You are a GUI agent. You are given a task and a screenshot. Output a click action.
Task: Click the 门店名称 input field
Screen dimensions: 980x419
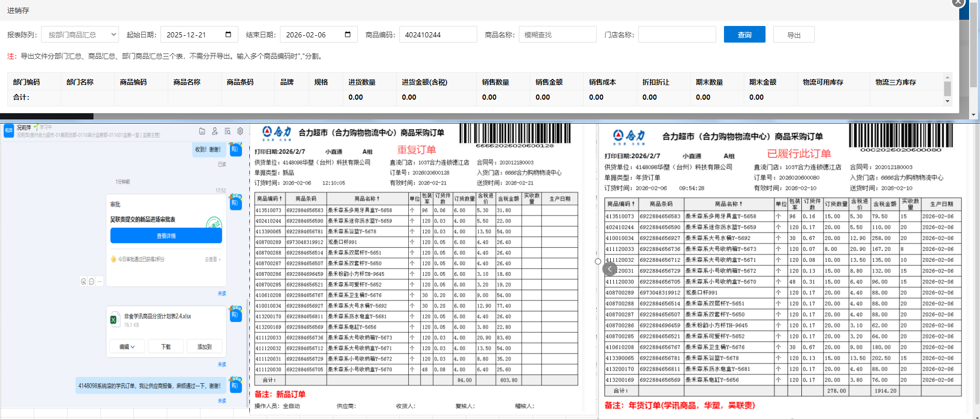[x=677, y=35]
